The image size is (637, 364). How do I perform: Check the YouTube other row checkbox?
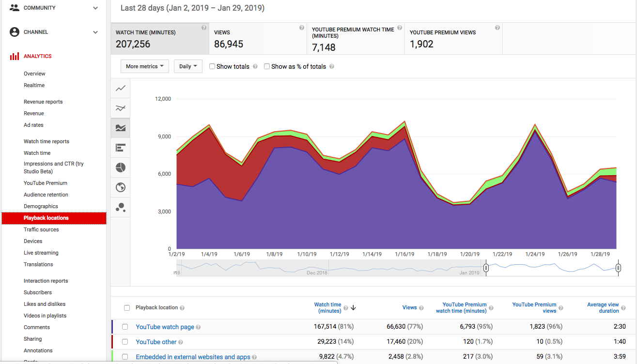point(125,342)
